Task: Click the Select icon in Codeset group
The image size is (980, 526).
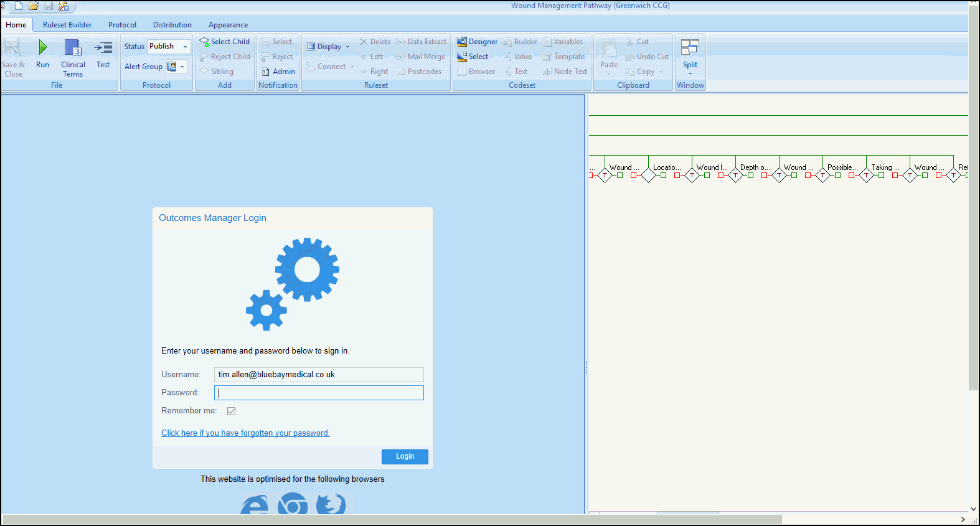Action: pyautogui.click(x=462, y=57)
